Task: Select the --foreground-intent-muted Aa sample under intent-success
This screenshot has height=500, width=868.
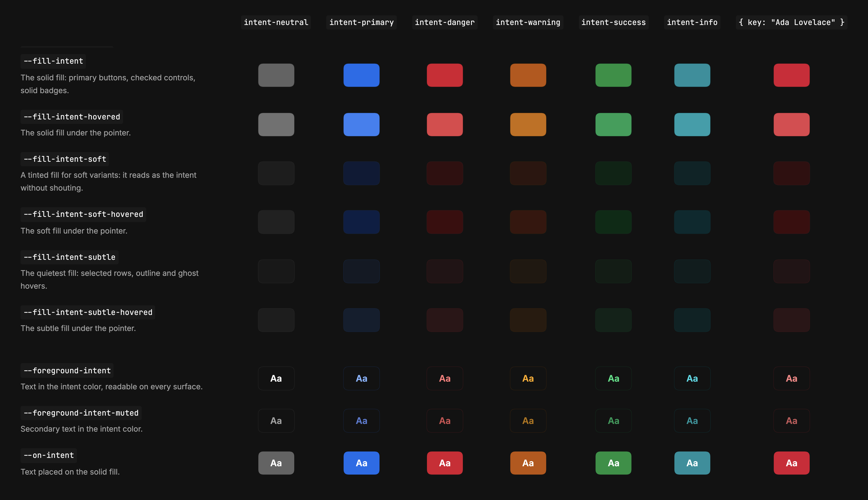Action: click(x=613, y=421)
